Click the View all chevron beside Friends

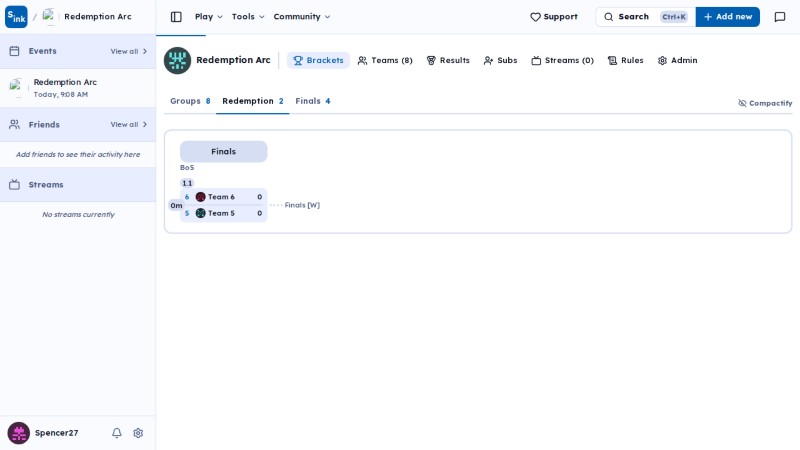pos(145,124)
